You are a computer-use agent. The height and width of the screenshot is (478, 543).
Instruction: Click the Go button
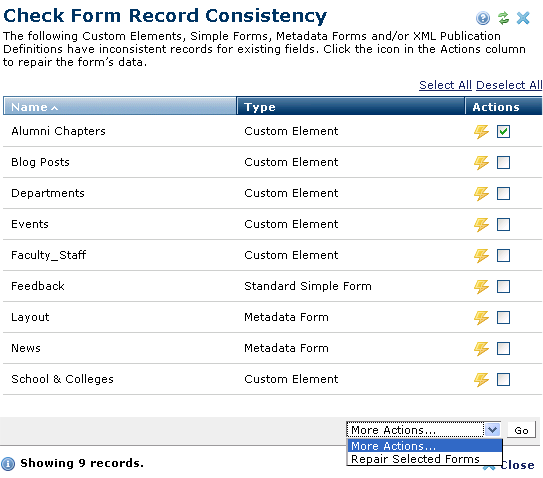(x=521, y=430)
